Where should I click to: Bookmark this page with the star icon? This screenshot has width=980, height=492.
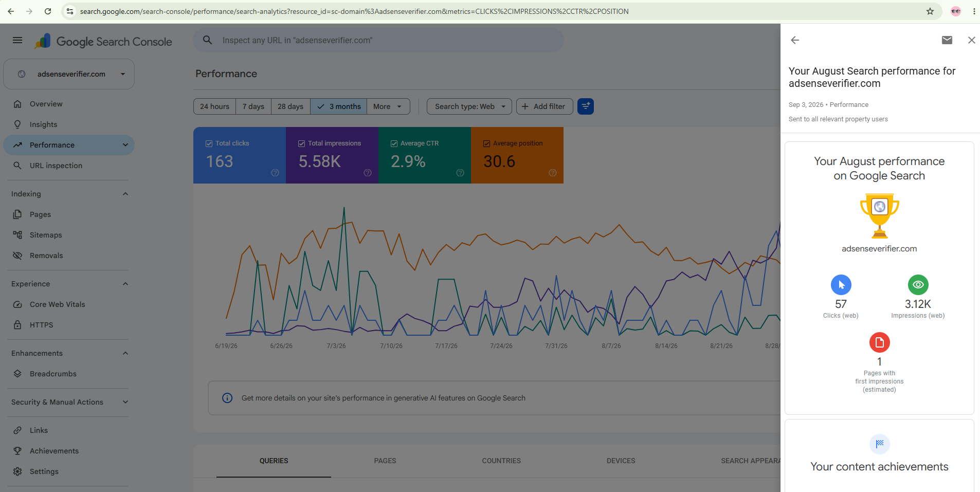pyautogui.click(x=930, y=11)
